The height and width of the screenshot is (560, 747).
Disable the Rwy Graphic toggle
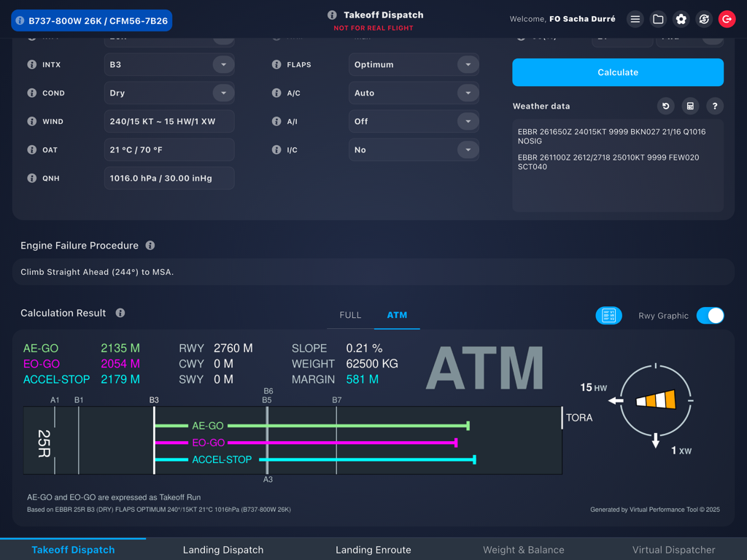click(x=710, y=315)
